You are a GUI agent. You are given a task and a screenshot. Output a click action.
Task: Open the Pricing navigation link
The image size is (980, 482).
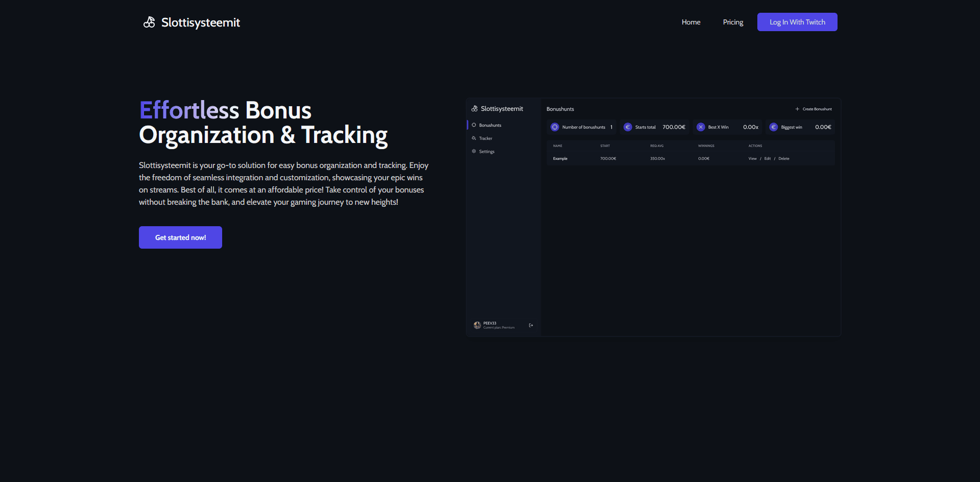tap(733, 22)
